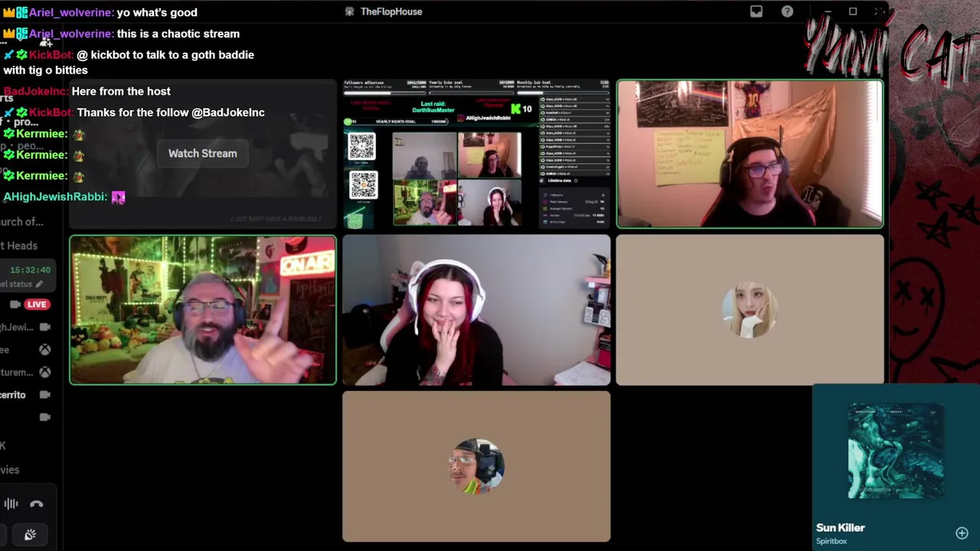The width and height of the screenshot is (980, 551).
Task: Click the TheFlopHouse server icon in title bar
Action: click(350, 11)
